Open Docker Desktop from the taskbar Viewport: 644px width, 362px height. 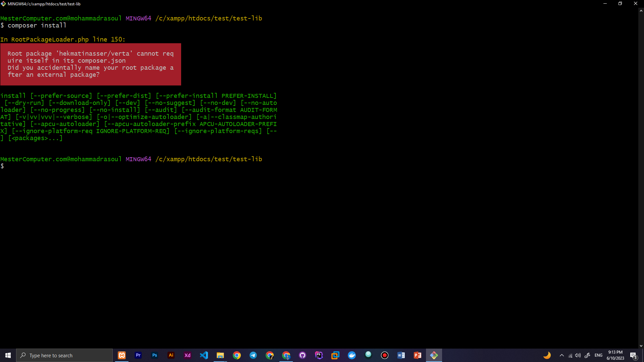(x=352, y=355)
